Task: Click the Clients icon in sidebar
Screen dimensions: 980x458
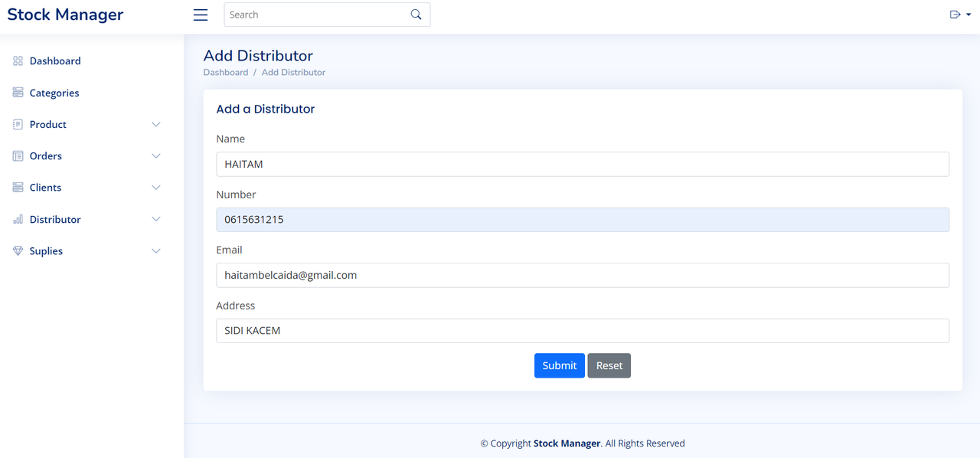Action: (x=18, y=187)
